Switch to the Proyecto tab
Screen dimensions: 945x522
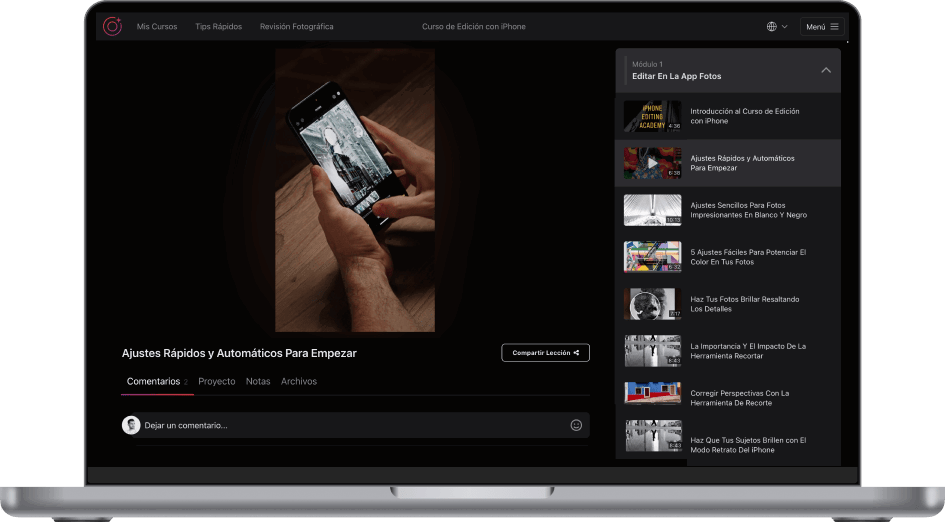pyautogui.click(x=217, y=382)
